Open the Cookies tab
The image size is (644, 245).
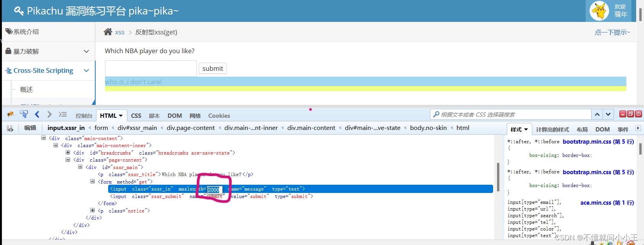coord(219,115)
